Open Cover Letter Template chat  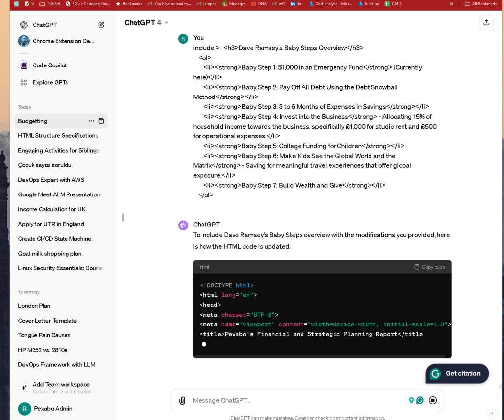[61, 321]
